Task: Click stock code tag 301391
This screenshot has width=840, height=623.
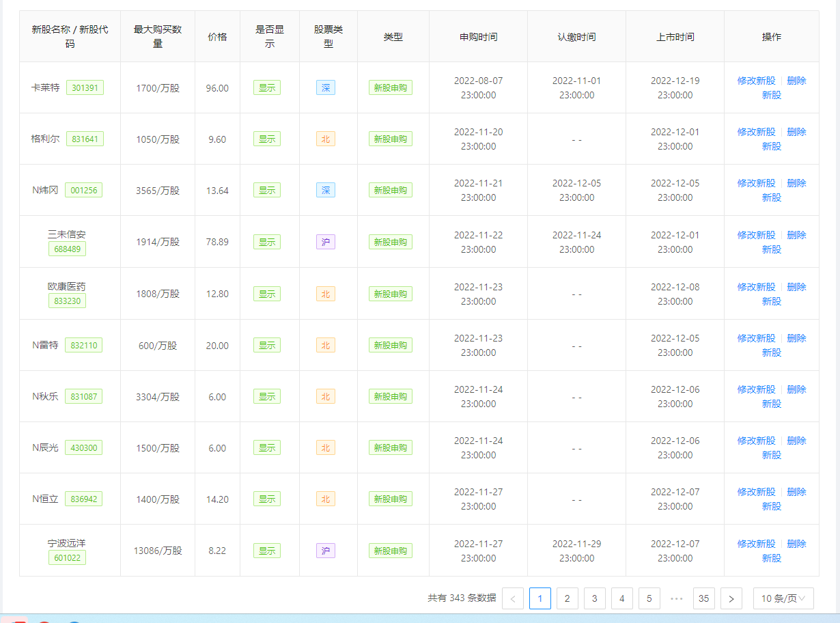Action: pos(85,87)
